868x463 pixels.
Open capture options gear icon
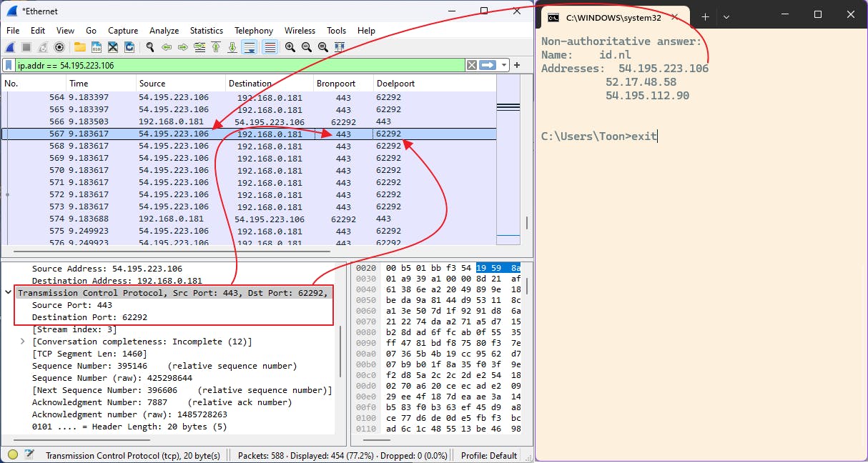point(59,47)
